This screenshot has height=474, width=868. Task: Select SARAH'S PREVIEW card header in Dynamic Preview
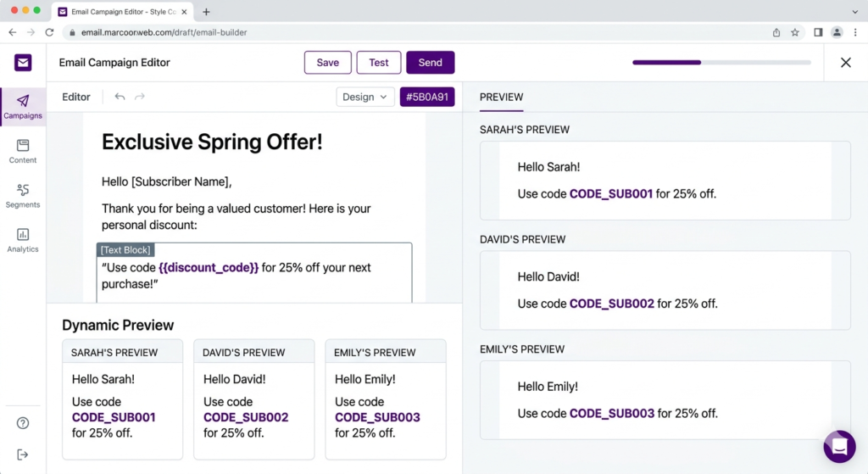click(x=122, y=352)
